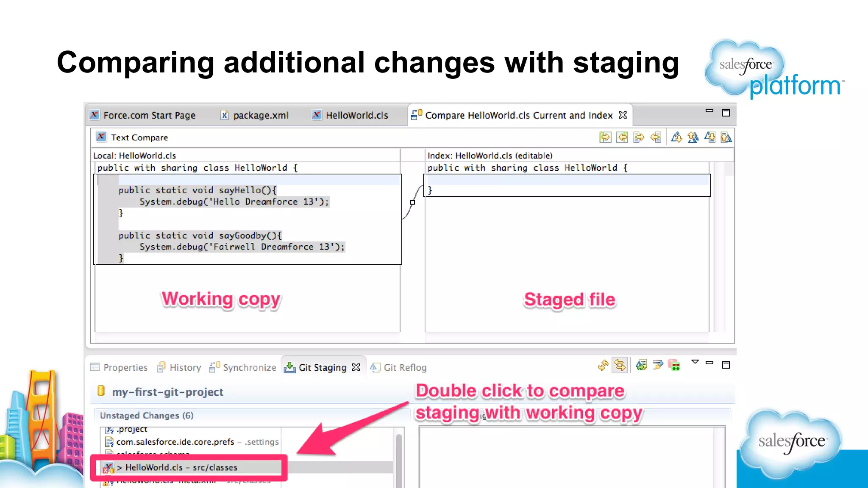Open the History view tab
Screen dimensions: 868x488
point(179,367)
